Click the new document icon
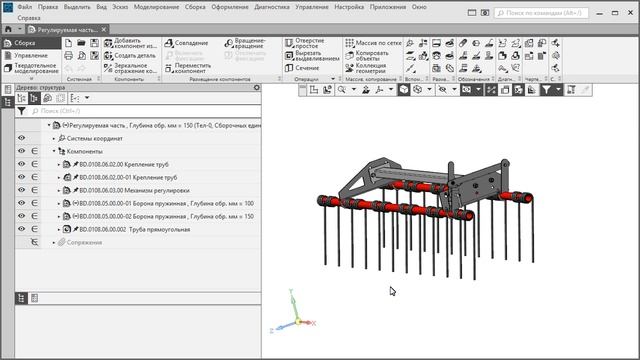This screenshot has width=640, height=360. click(69, 43)
